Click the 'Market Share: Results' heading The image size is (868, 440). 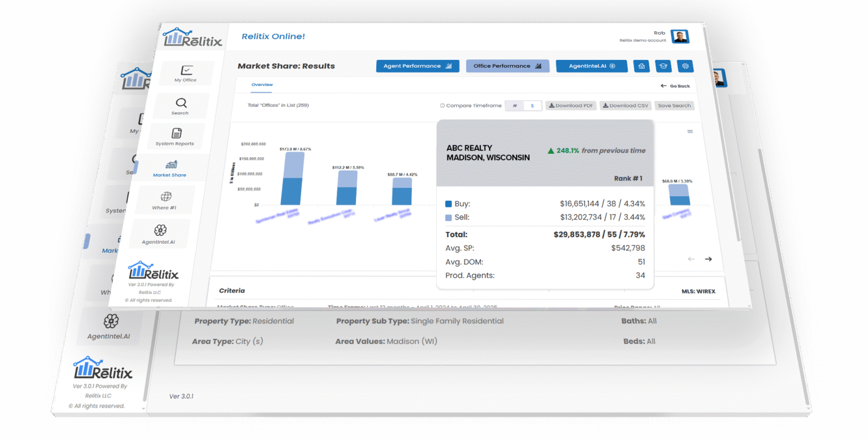286,66
